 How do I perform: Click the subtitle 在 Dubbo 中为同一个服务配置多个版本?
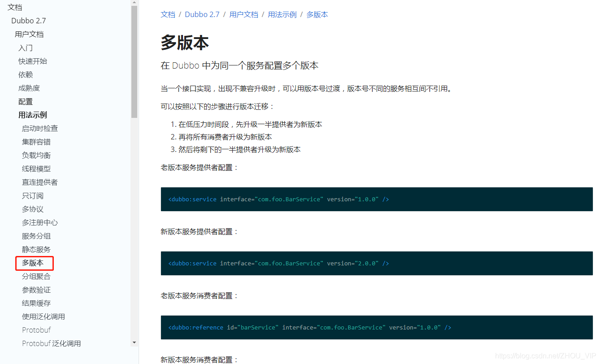[239, 66]
